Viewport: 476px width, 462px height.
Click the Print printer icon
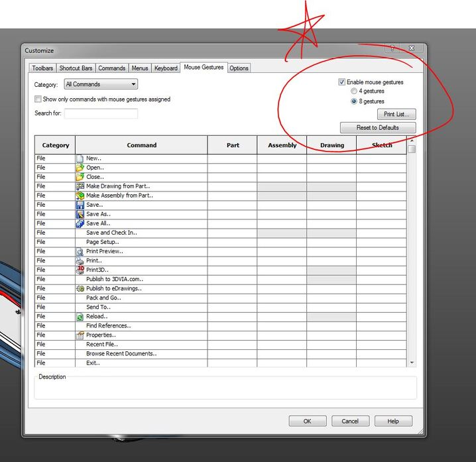coord(80,260)
